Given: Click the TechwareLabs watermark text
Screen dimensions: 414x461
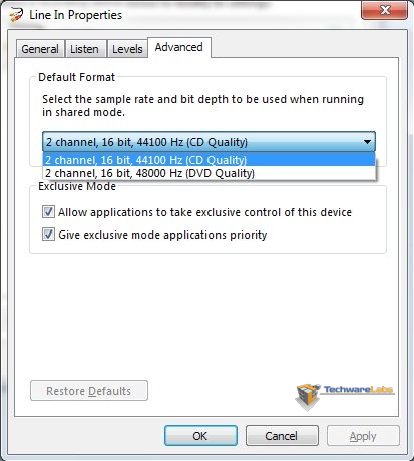Looking at the screenshot, I should click(x=358, y=389).
